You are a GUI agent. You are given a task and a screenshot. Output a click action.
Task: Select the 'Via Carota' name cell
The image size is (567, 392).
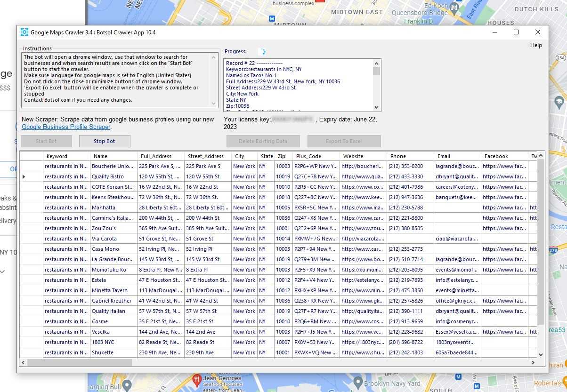[x=114, y=239]
